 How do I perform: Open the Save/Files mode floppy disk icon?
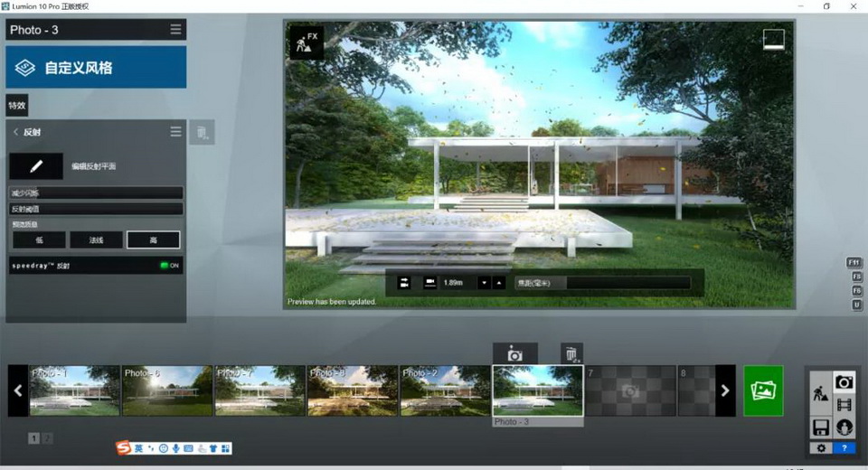(821, 428)
